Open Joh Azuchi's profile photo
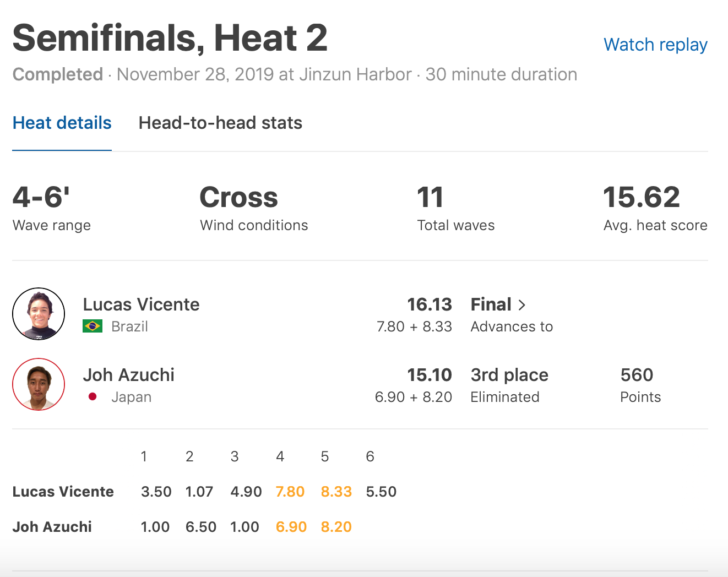This screenshot has width=728, height=577. (x=39, y=384)
